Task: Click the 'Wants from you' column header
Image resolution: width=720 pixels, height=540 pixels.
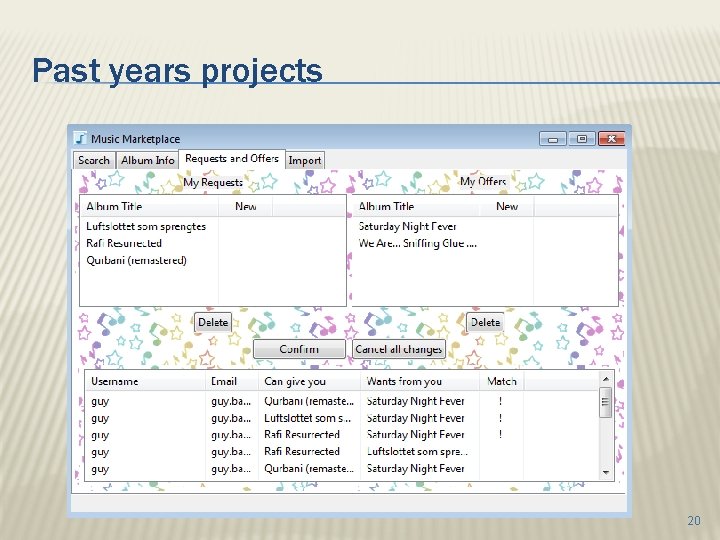Action: click(x=420, y=381)
